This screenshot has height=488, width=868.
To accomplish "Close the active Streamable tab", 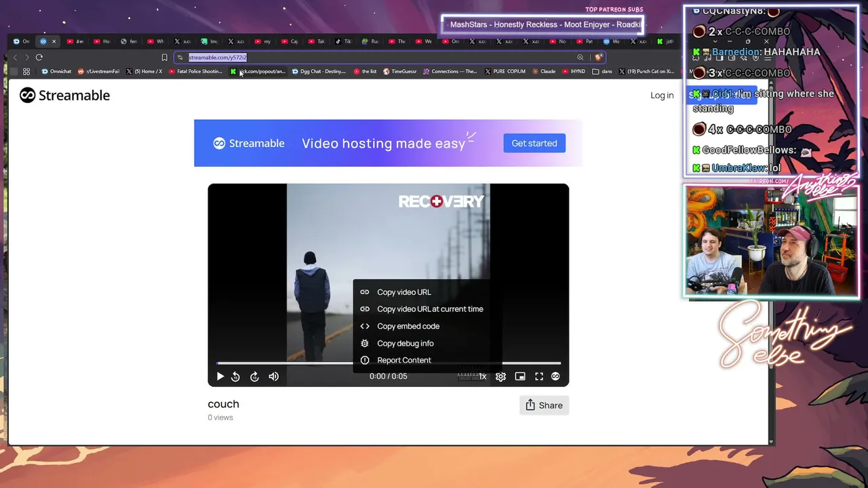I will (54, 41).
